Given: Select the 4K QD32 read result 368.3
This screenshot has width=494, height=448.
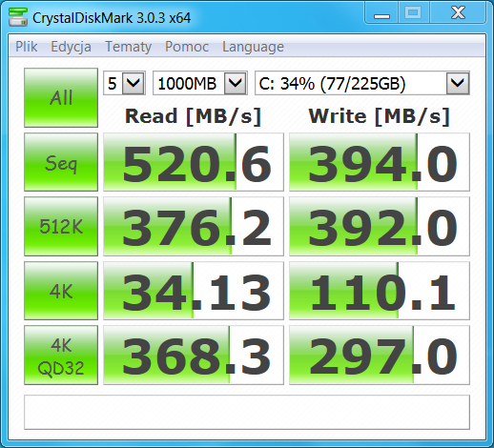Looking at the screenshot, I should [x=194, y=356].
